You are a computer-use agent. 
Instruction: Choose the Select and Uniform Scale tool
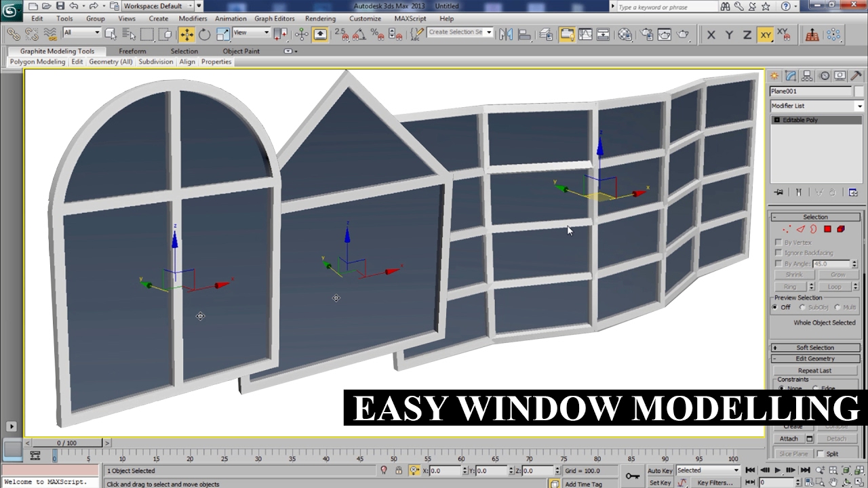coord(222,35)
